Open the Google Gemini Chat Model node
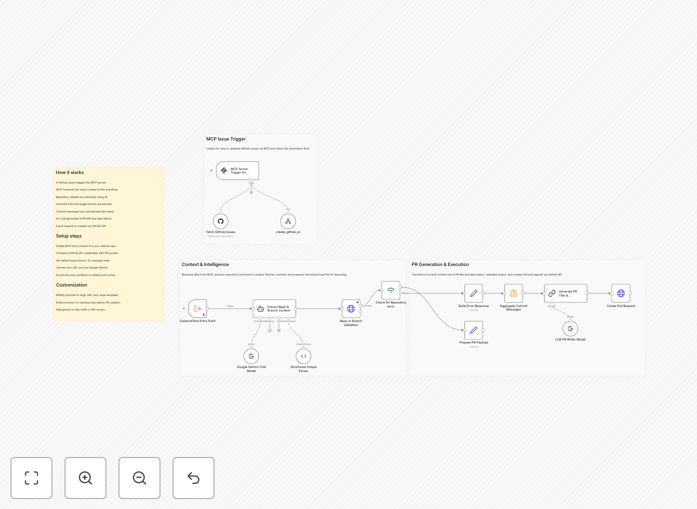 (251, 356)
